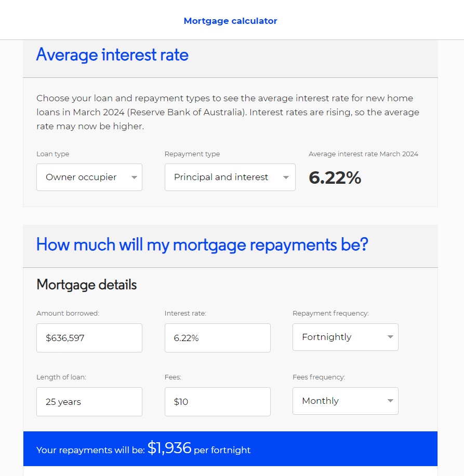Viewport: 464px width, 476px height.
Task: Select the Length of loan field
Action: click(x=89, y=402)
